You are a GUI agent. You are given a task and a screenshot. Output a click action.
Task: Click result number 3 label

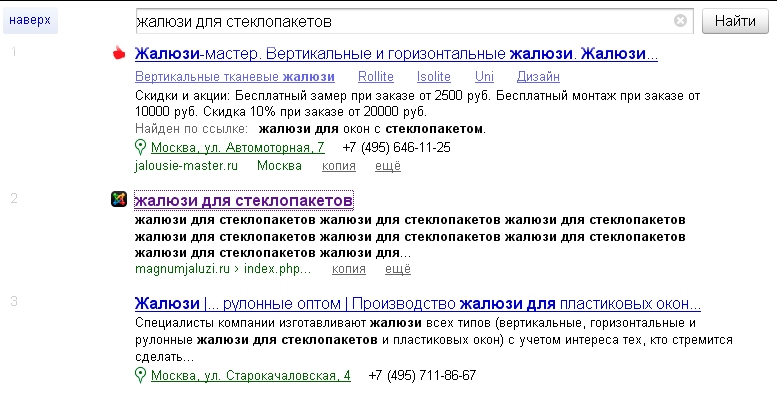pyautogui.click(x=14, y=301)
